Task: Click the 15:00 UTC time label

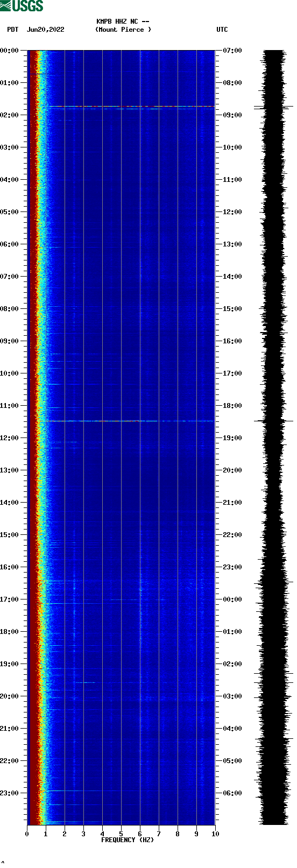Action: point(232,309)
